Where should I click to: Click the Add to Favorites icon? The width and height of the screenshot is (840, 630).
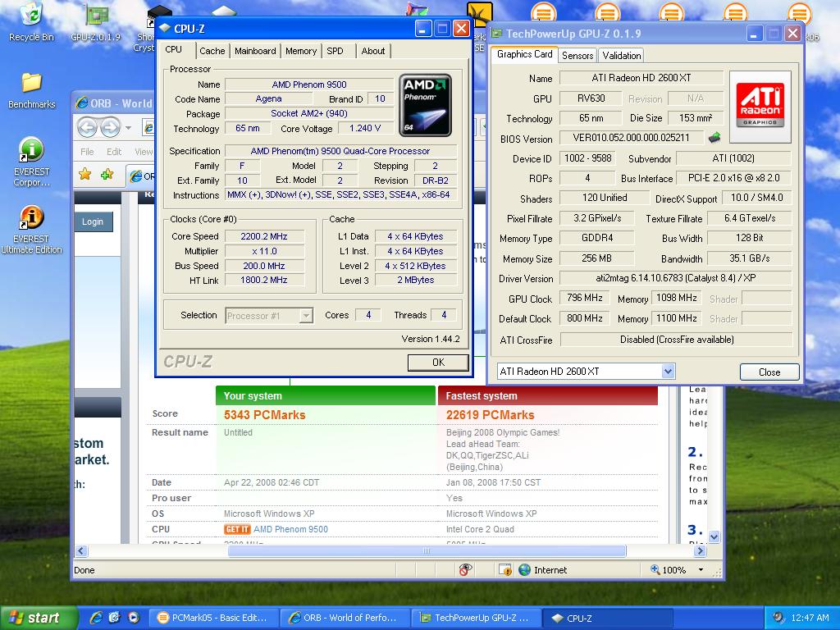pos(107,174)
